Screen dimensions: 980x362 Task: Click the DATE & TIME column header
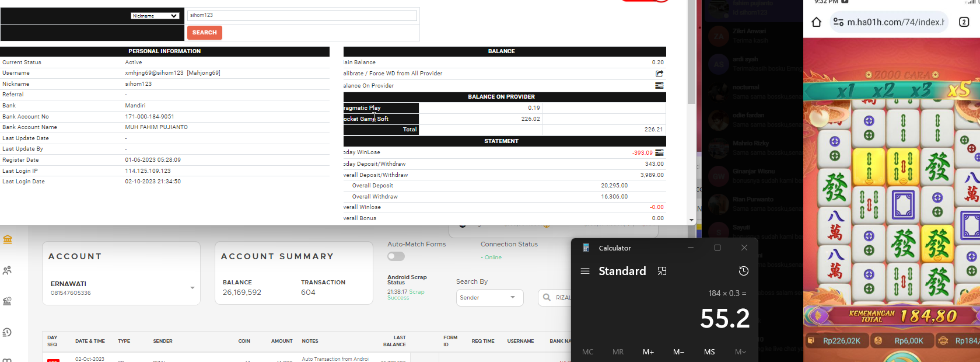90,341
